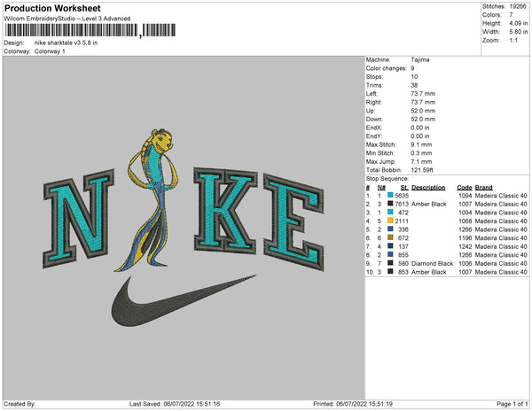
Task: Click 'Last Saved: 06/07/2022 15:51:16' footer
Action: [x=175, y=404]
